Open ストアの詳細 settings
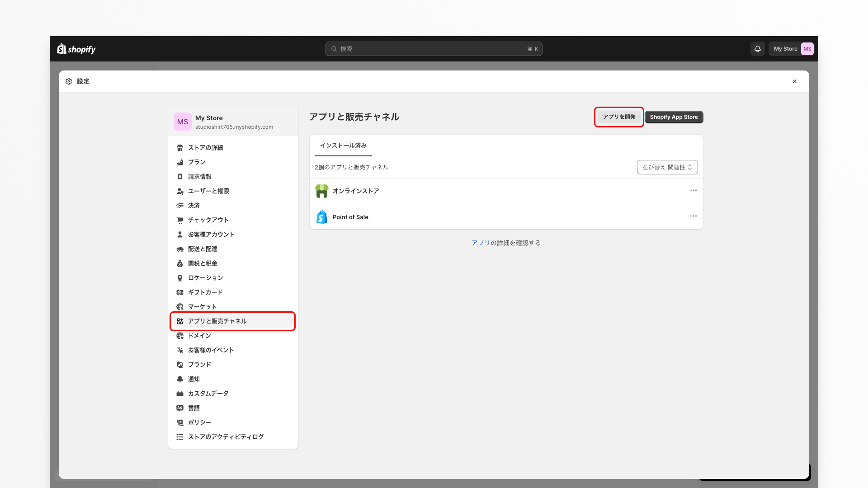 (233, 148)
